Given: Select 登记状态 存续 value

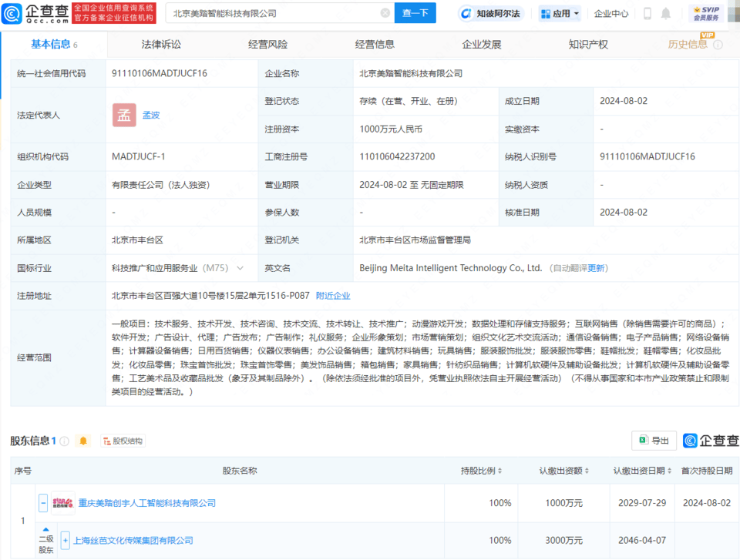Looking at the screenshot, I should click(409, 101).
